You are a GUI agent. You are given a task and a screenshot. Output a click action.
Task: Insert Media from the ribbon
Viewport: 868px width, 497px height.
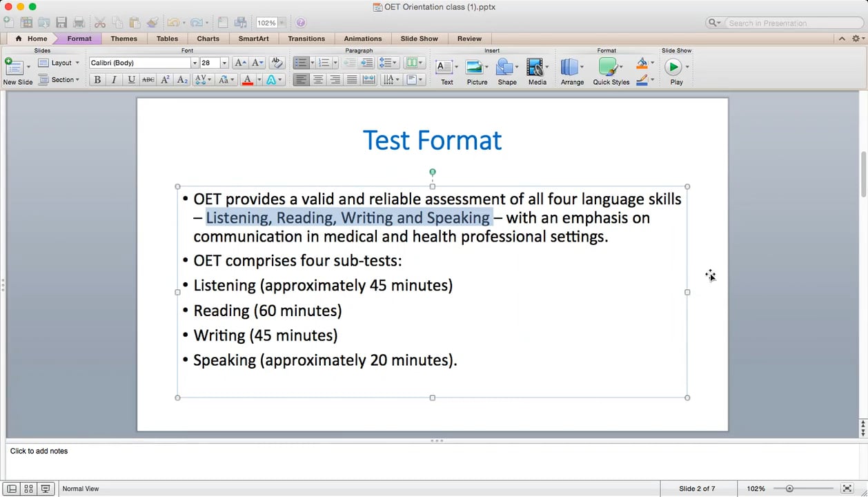pos(537,72)
